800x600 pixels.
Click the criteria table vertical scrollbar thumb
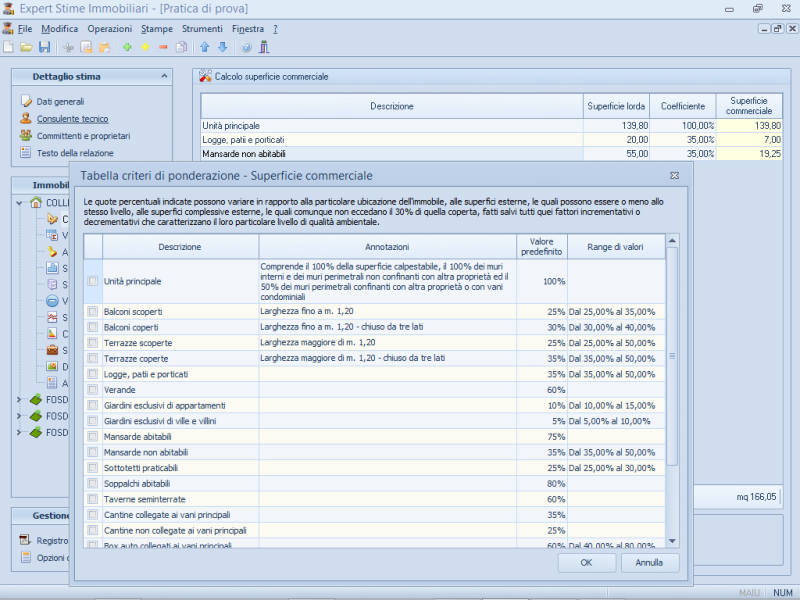tap(672, 356)
